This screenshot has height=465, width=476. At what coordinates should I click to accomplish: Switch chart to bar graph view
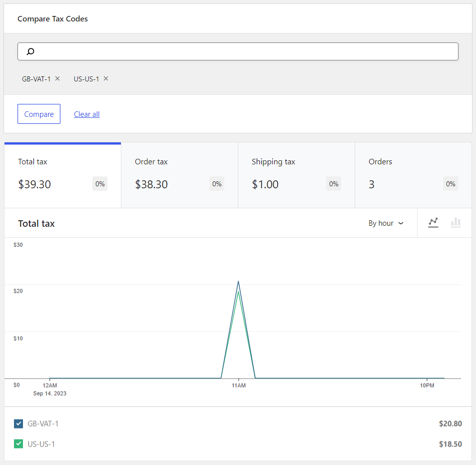tap(456, 223)
